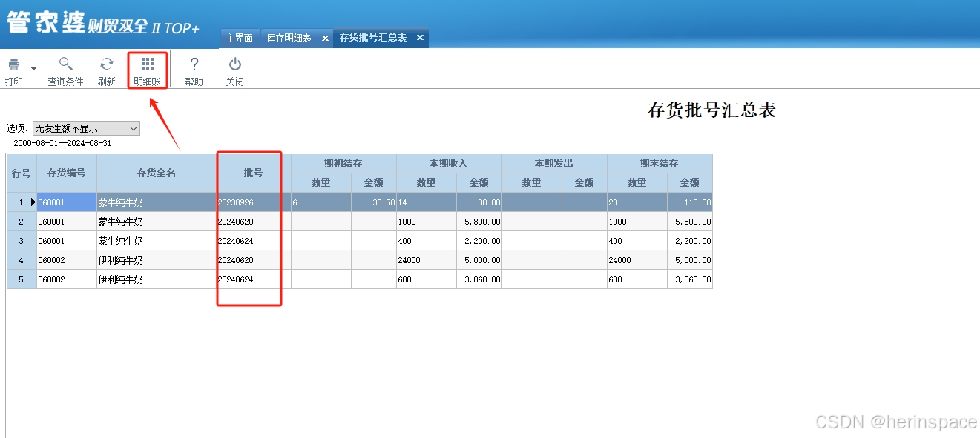Click the date range 2000-08-01—2024-08-31

(62, 143)
